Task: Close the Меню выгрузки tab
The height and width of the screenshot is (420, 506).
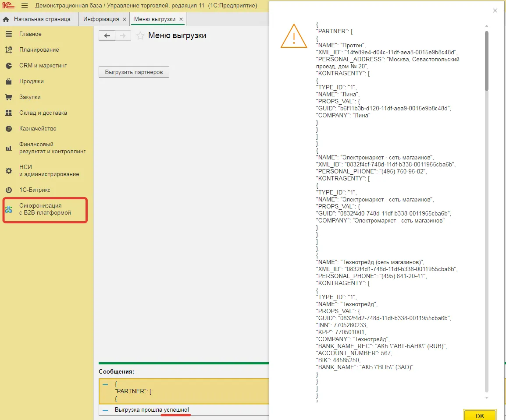Action: tap(181, 19)
